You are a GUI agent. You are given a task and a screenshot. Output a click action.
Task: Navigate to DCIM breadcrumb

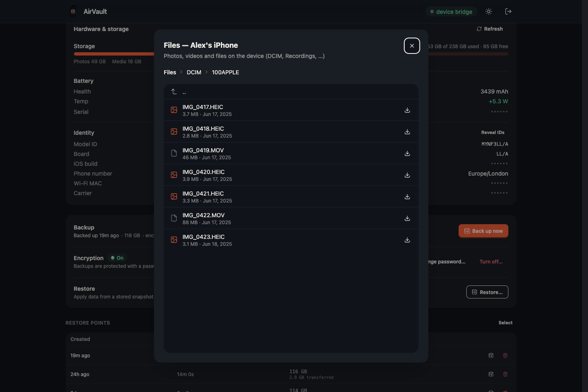pos(194,72)
